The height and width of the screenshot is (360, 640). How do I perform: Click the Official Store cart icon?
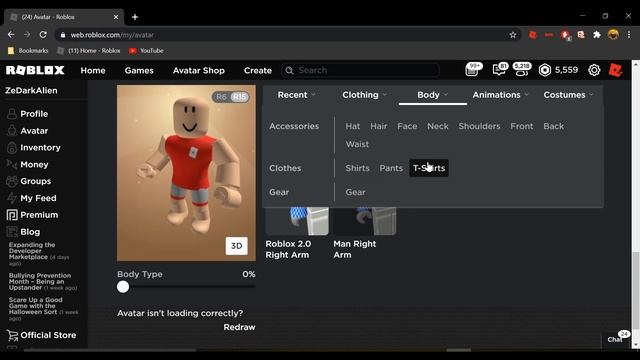point(12,335)
